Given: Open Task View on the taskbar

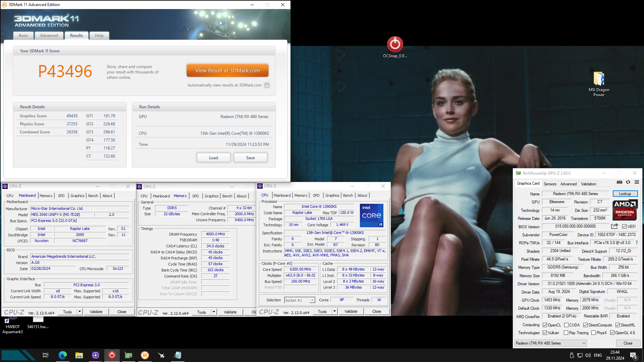Looking at the screenshot, I should 46,355.
